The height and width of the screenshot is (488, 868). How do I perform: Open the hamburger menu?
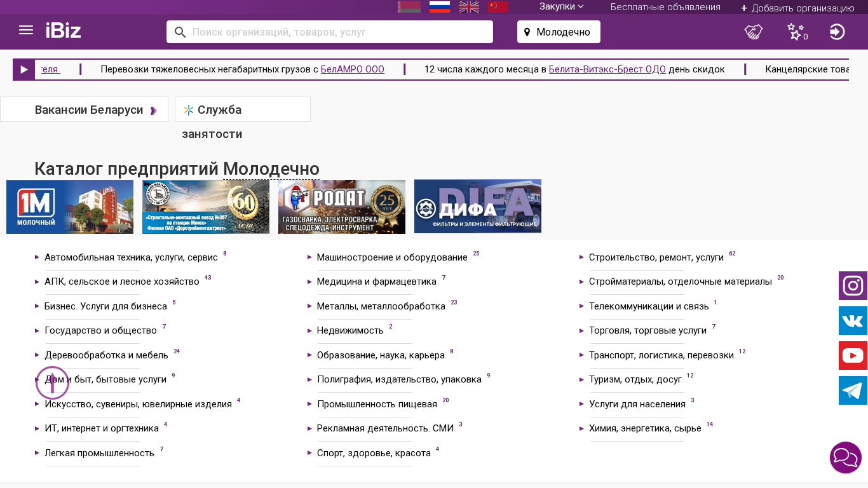click(x=26, y=30)
